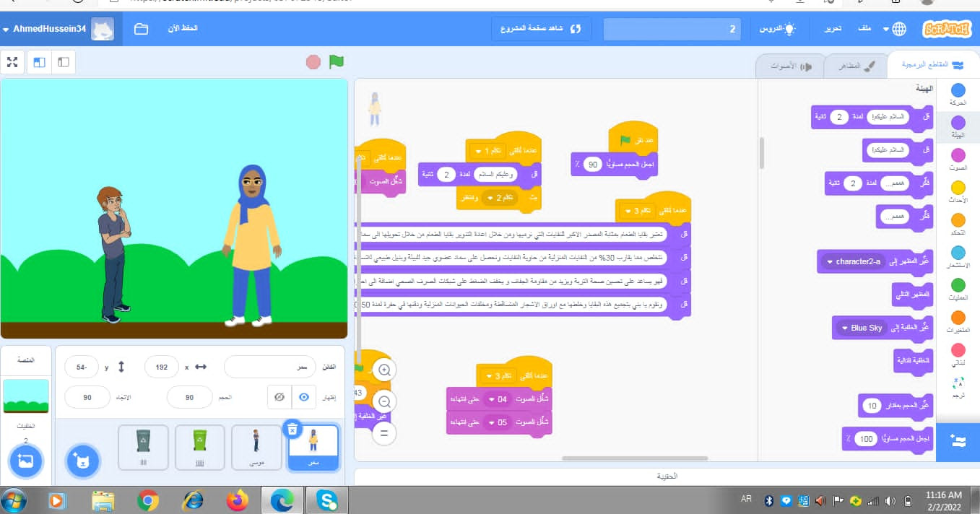980x514 pixels.
Task: Select the موسى sprite thumbnail
Action: tap(256, 448)
